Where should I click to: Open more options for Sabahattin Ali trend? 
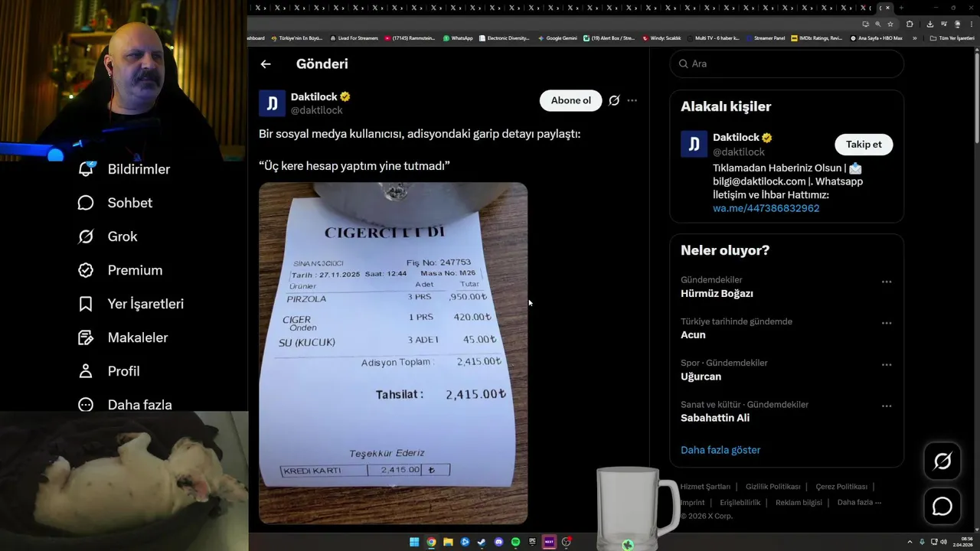(887, 406)
